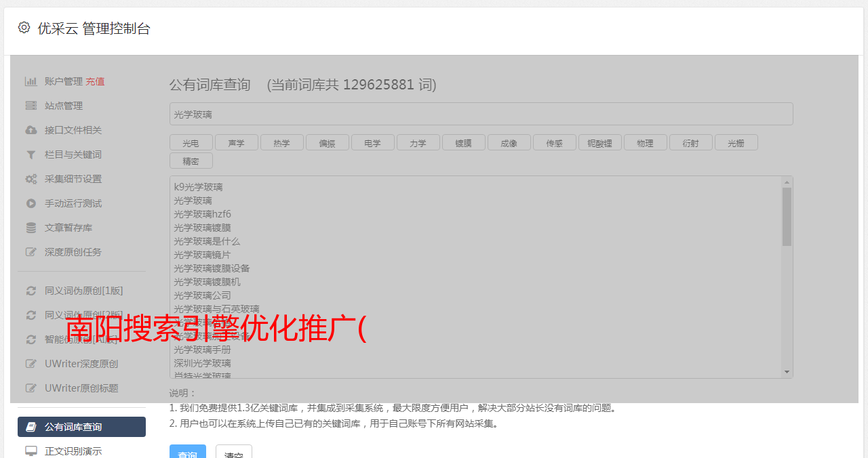The height and width of the screenshot is (458, 868).
Task: Open 账户管理 via its bar-chart icon
Action: (x=31, y=81)
